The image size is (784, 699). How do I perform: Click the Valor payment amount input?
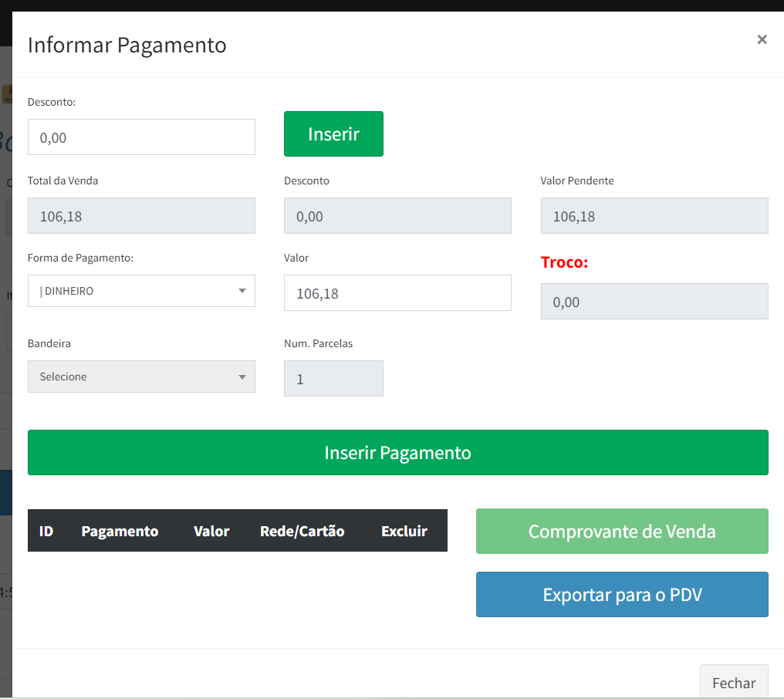tap(397, 293)
